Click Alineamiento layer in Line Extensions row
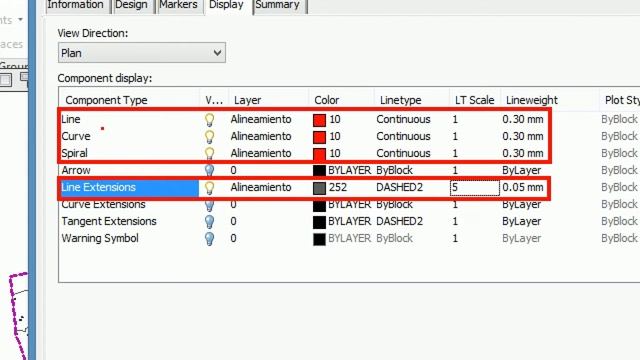This screenshot has height=360, width=640. pyautogui.click(x=261, y=187)
